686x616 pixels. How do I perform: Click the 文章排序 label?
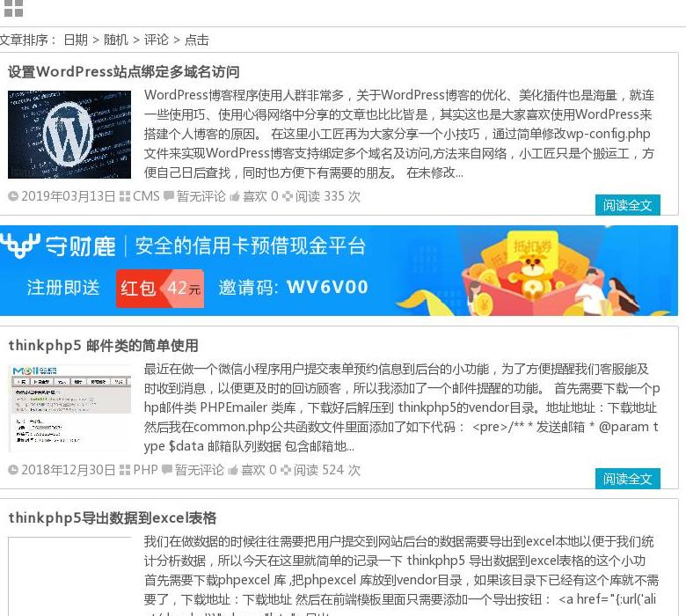27,40
